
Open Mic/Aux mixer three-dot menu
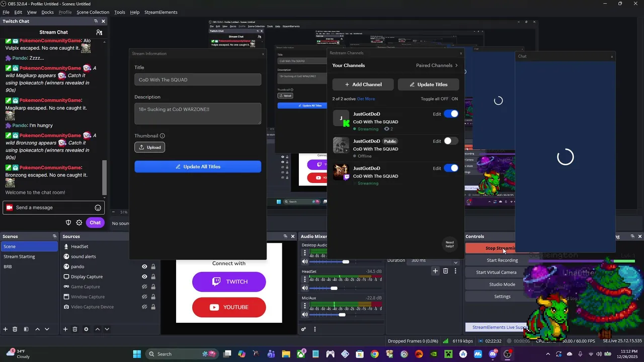[304, 306]
